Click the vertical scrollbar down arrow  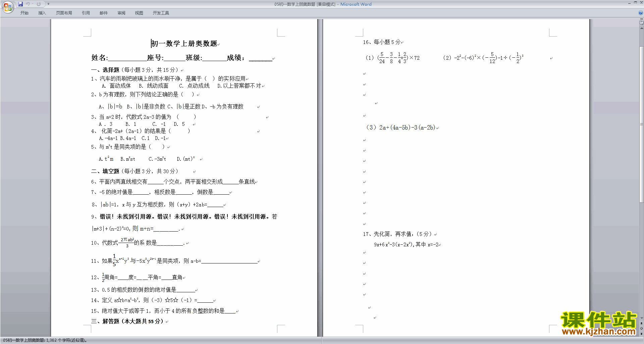coord(641,318)
